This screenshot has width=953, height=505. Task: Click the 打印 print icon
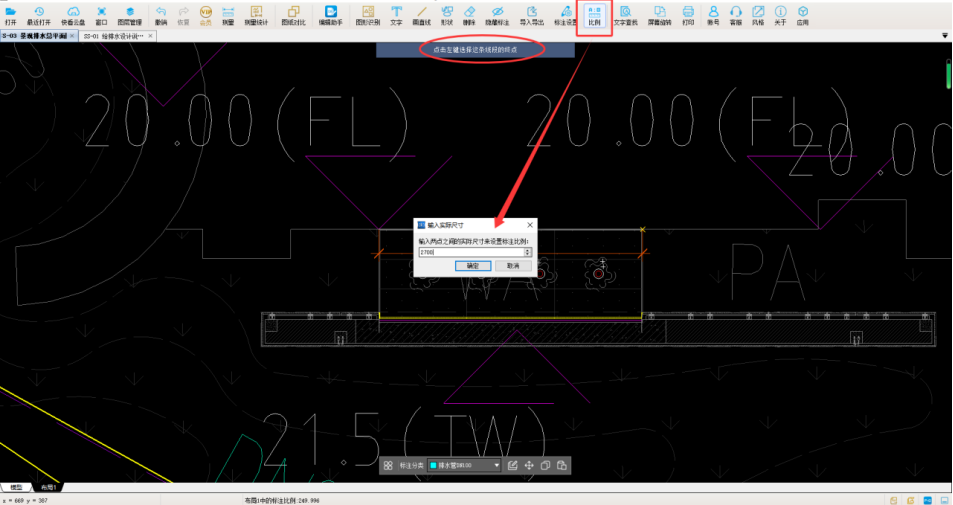(688, 14)
